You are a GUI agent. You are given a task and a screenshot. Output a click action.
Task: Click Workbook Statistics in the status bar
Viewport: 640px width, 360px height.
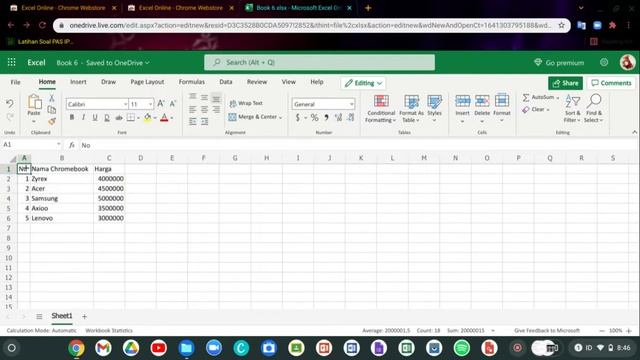click(x=109, y=331)
